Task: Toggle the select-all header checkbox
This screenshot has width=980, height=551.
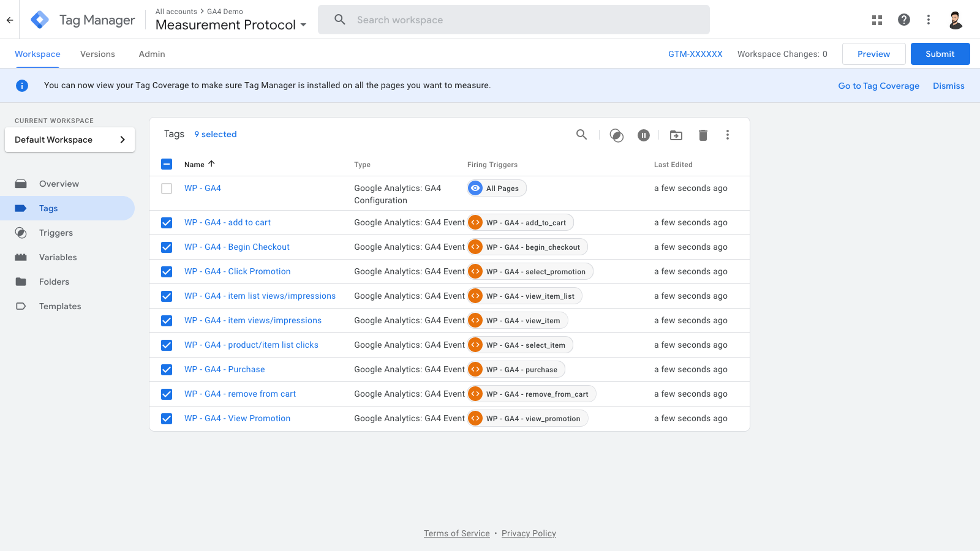Action: tap(167, 164)
